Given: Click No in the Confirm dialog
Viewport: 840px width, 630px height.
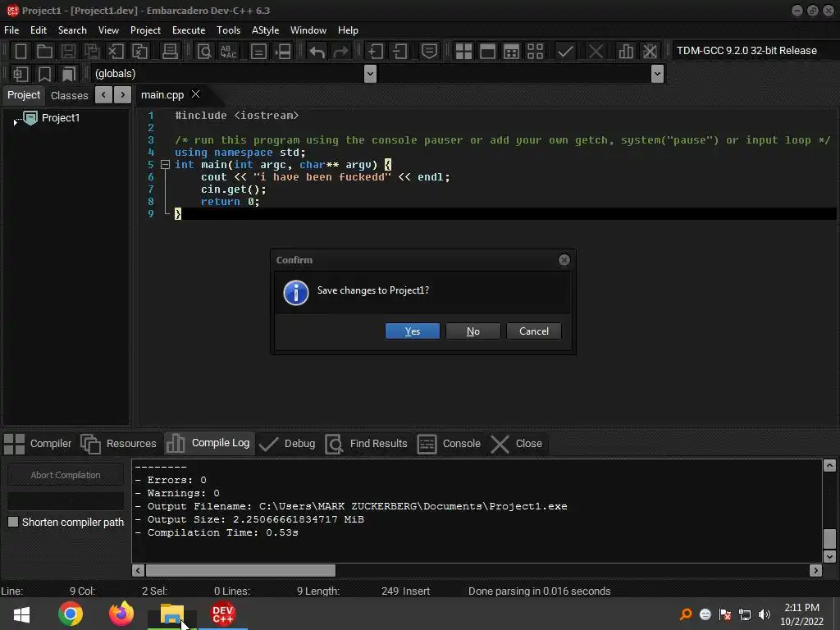Looking at the screenshot, I should (x=473, y=331).
